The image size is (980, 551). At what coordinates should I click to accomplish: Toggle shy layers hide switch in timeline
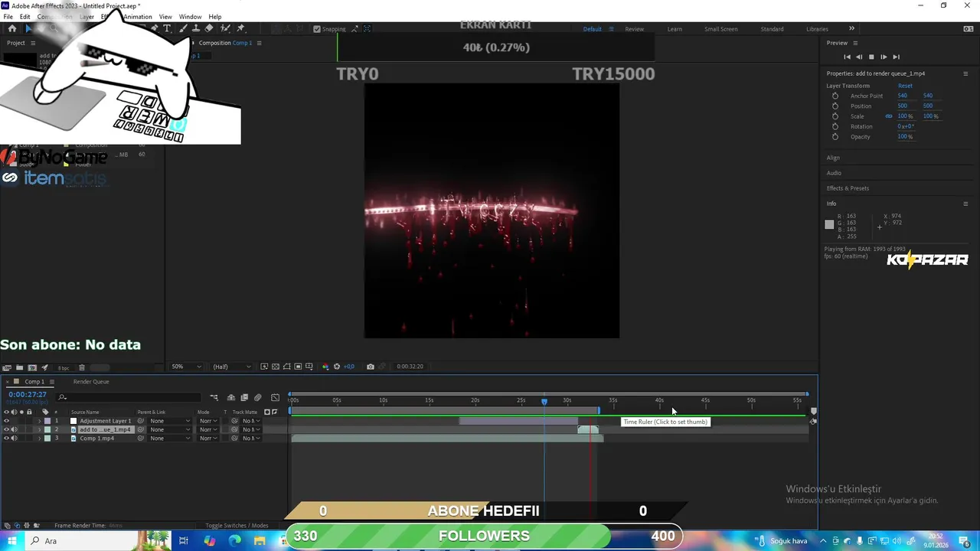pos(231,397)
